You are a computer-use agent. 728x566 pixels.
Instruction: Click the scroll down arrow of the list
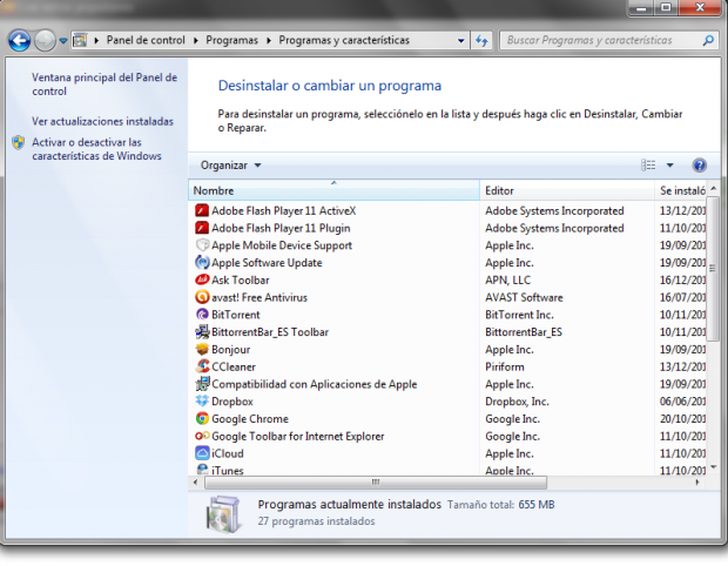[713, 467]
